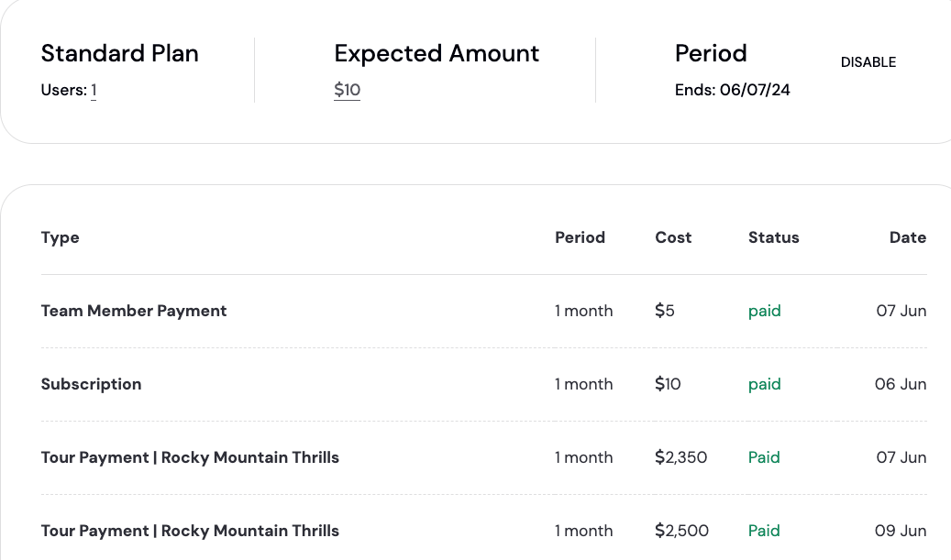
Task: Click the 06 Jun date cell
Action: (900, 384)
